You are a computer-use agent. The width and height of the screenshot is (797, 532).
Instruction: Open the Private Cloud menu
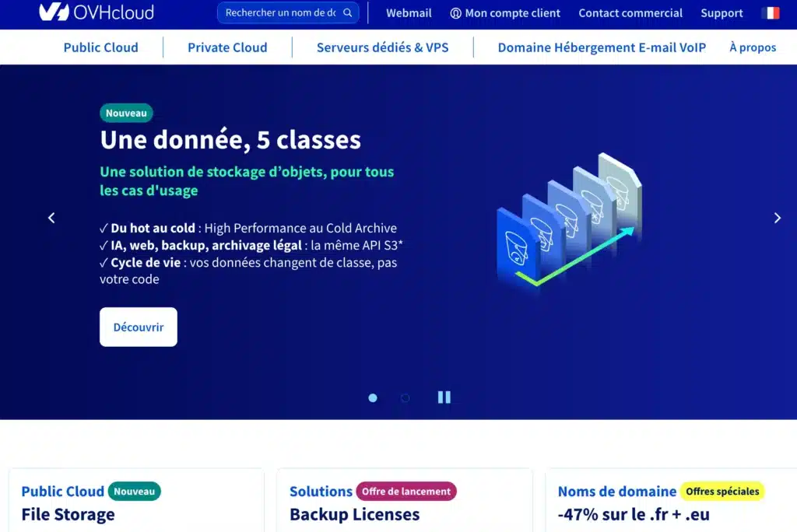click(x=227, y=47)
